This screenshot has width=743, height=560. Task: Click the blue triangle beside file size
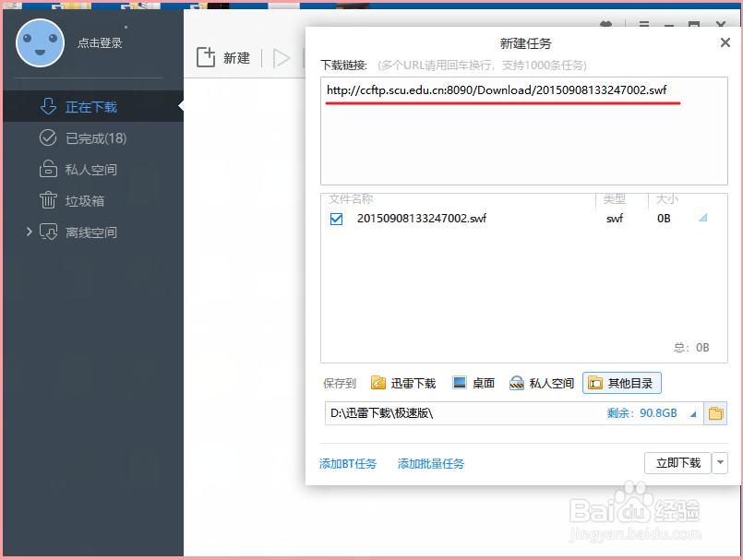703,218
